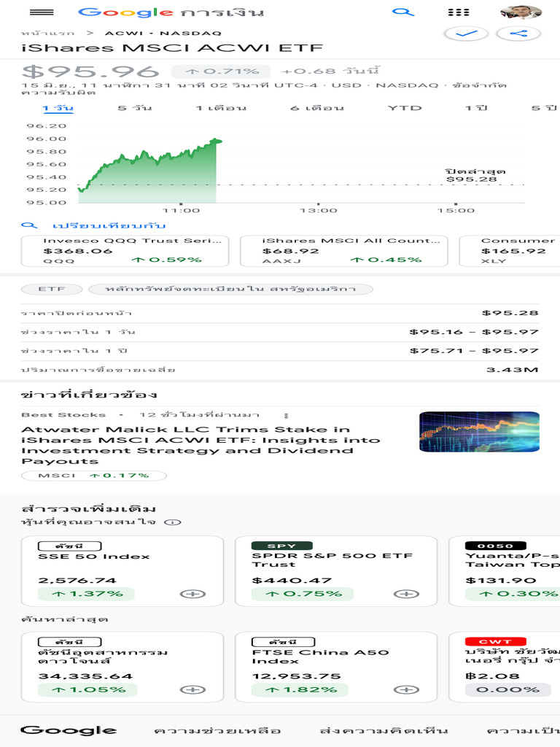Click the หลักทรัพย์จดทะเบียนใน สหรัฐอเมริกา chip
Image resolution: width=560 pixels, height=747 pixels.
click(230, 289)
